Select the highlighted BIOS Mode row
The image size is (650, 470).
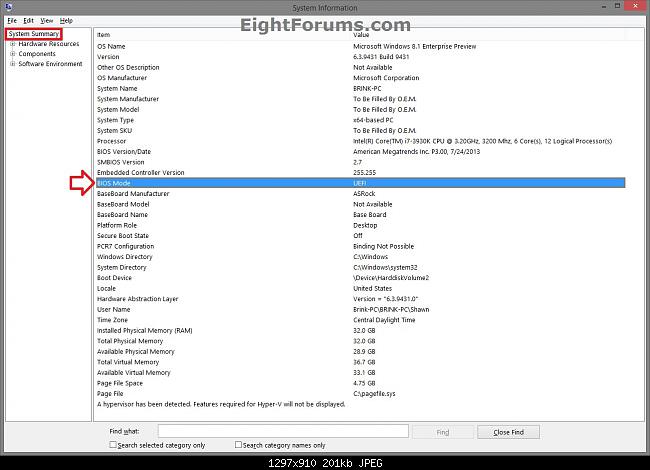(360, 183)
